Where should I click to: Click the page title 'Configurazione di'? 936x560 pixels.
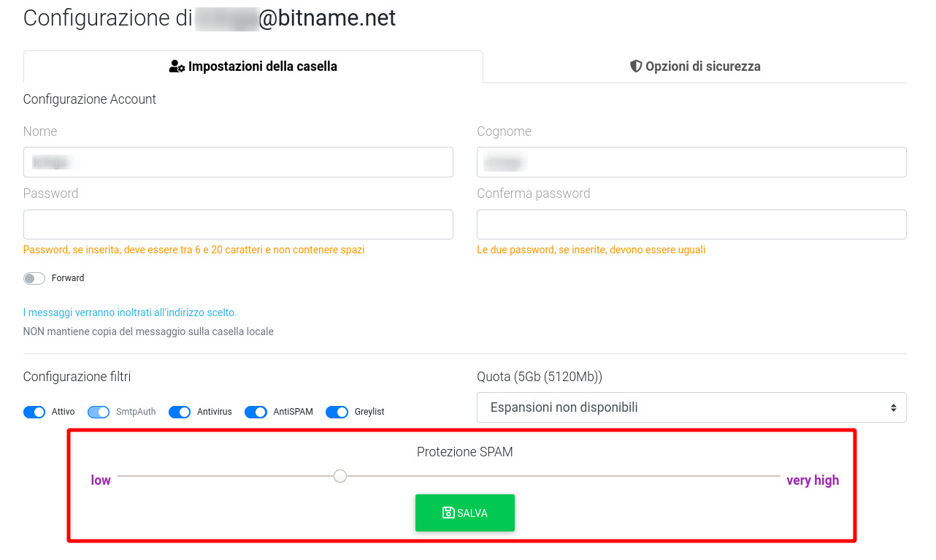(107, 18)
